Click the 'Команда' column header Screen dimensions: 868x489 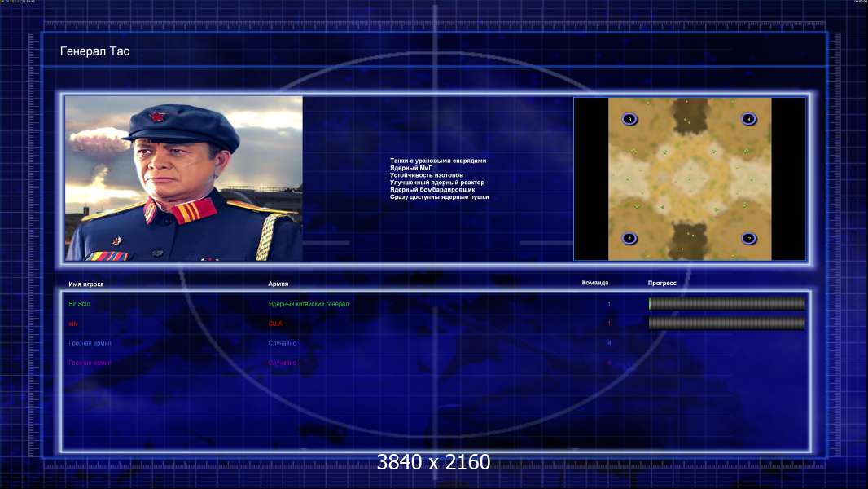(x=595, y=283)
